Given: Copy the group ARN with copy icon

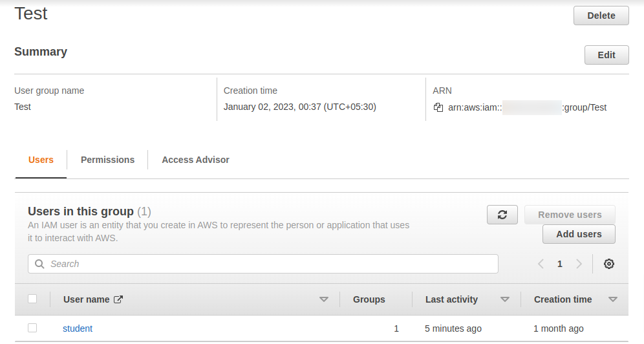Looking at the screenshot, I should coord(438,107).
